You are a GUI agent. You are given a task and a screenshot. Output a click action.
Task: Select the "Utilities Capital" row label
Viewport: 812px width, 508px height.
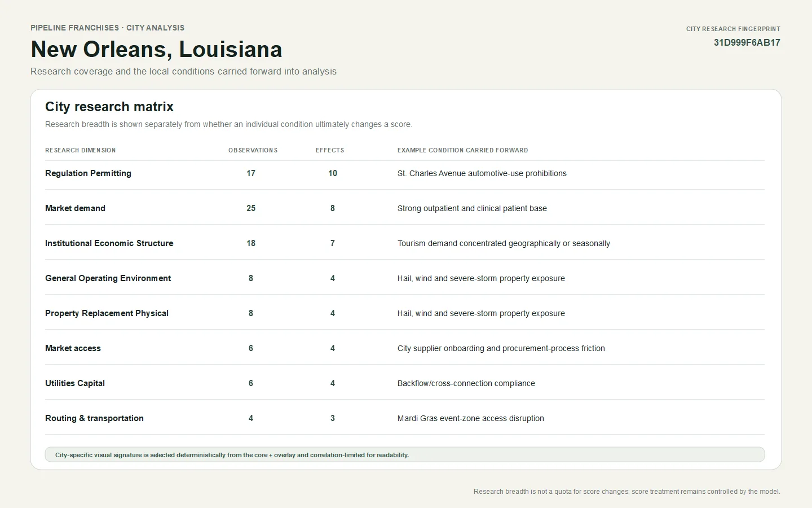click(x=75, y=383)
